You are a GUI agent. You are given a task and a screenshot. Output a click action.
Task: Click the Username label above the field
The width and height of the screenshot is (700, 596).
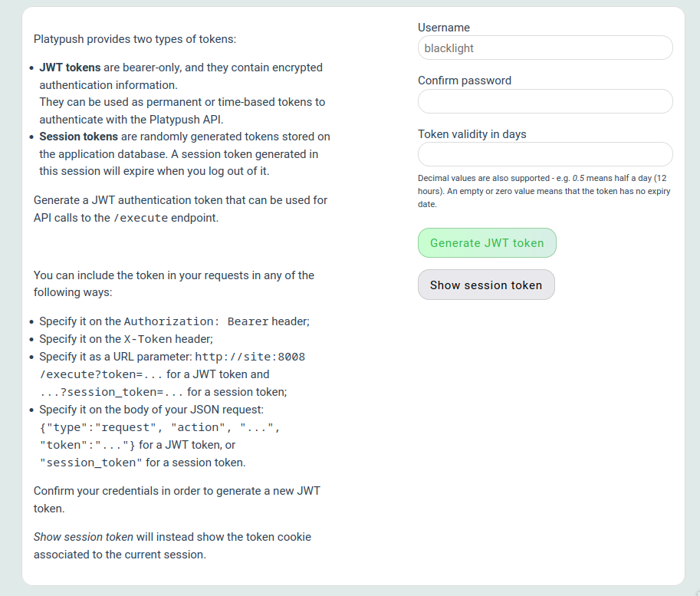(443, 27)
